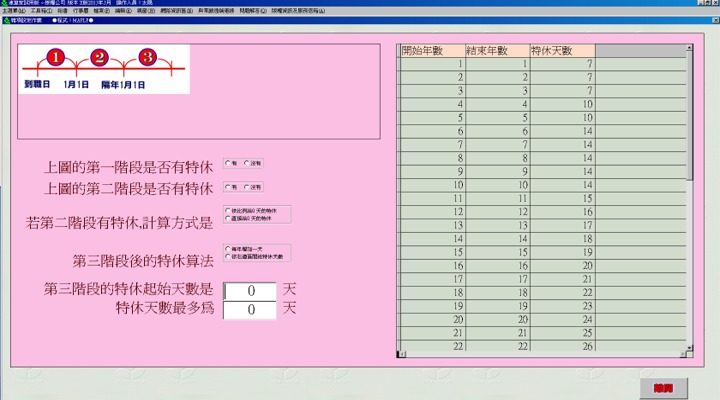Select 有 for the second stage 特休
Image resolution: width=720 pixels, height=400 pixels.
pyautogui.click(x=228, y=187)
